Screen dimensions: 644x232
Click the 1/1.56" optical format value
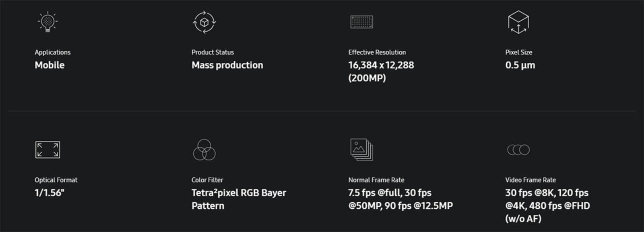pyautogui.click(x=50, y=193)
